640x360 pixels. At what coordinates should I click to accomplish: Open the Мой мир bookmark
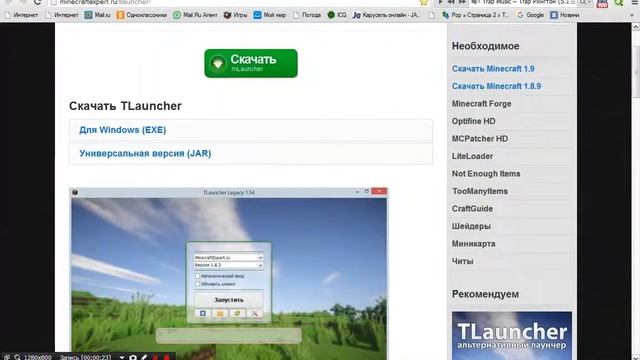click(x=270, y=15)
